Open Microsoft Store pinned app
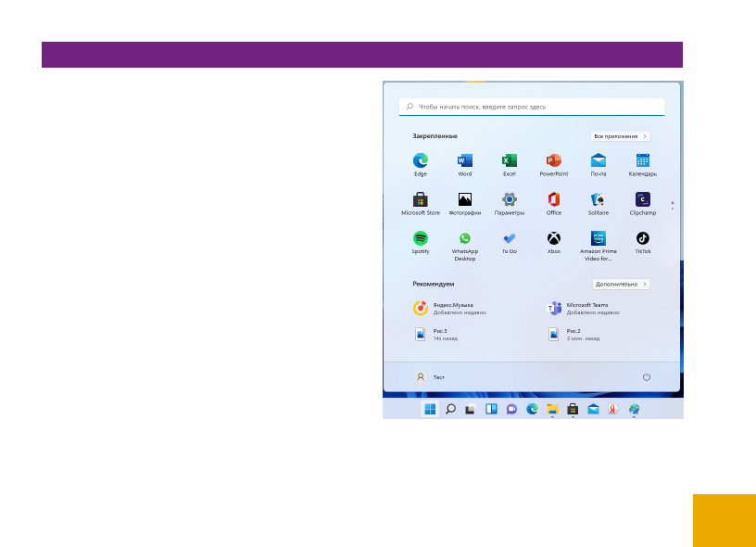The image size is (756, 547). (421, 200)
